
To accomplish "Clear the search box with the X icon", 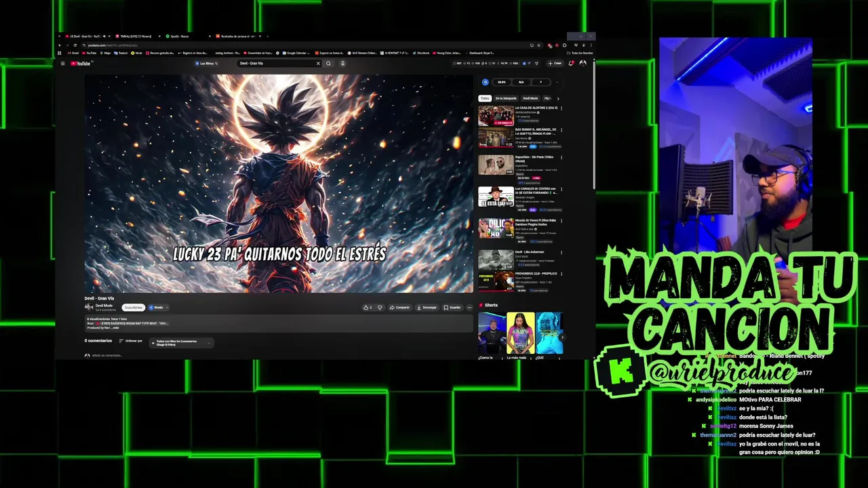I will point(318,64).
